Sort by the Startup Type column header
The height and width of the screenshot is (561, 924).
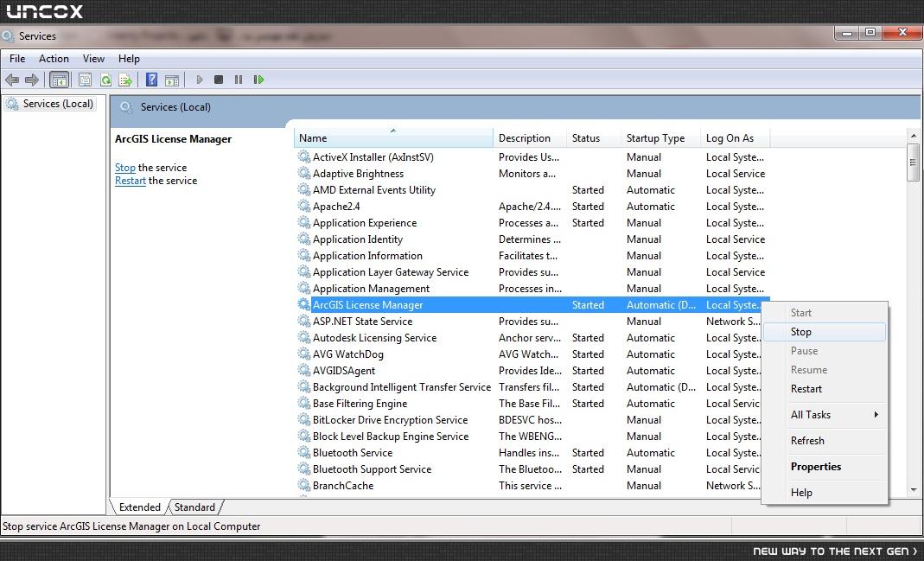point(660,138)
